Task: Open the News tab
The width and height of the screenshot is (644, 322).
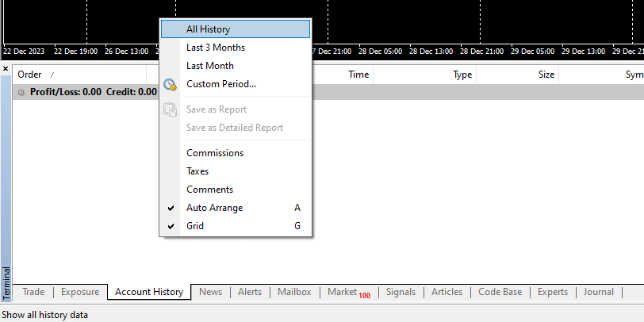Action: coord(210,292)
